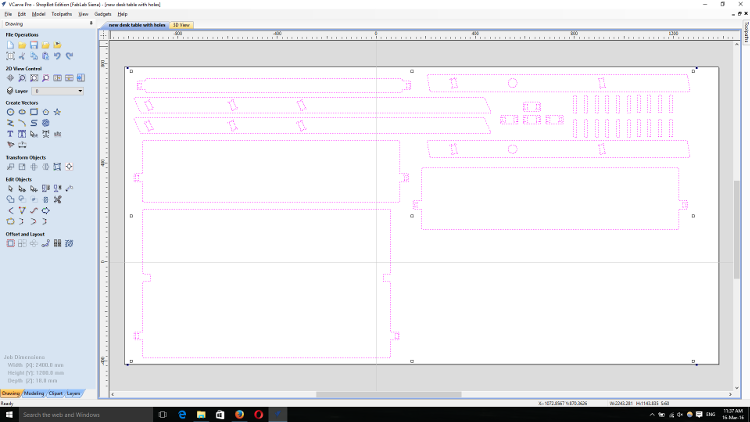Activate the Zoom box tool
750x422 pixels.
pyautogui.click(x=22, y=78)
